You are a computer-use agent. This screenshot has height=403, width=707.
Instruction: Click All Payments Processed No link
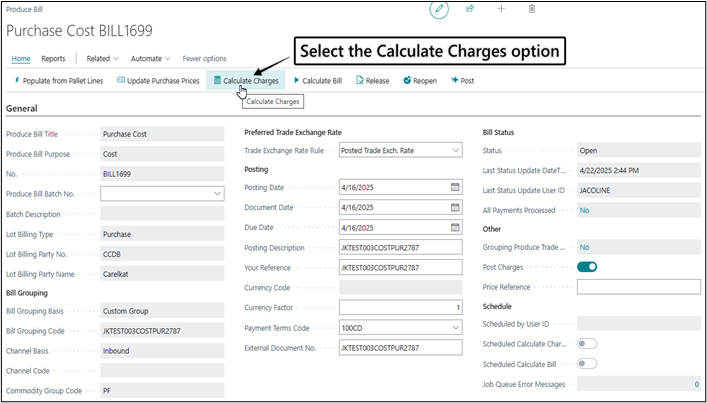pyautogui.click(x=584, y=210)
